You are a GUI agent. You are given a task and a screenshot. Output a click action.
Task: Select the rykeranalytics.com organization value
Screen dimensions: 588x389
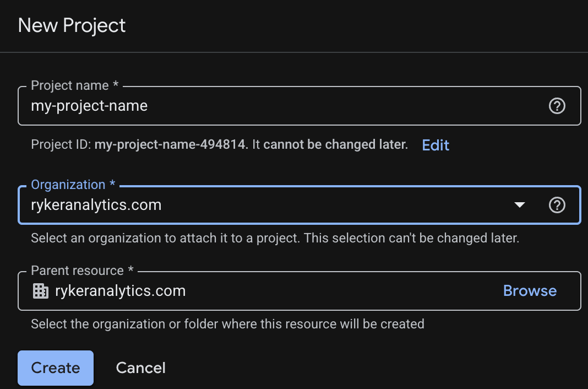96,205
